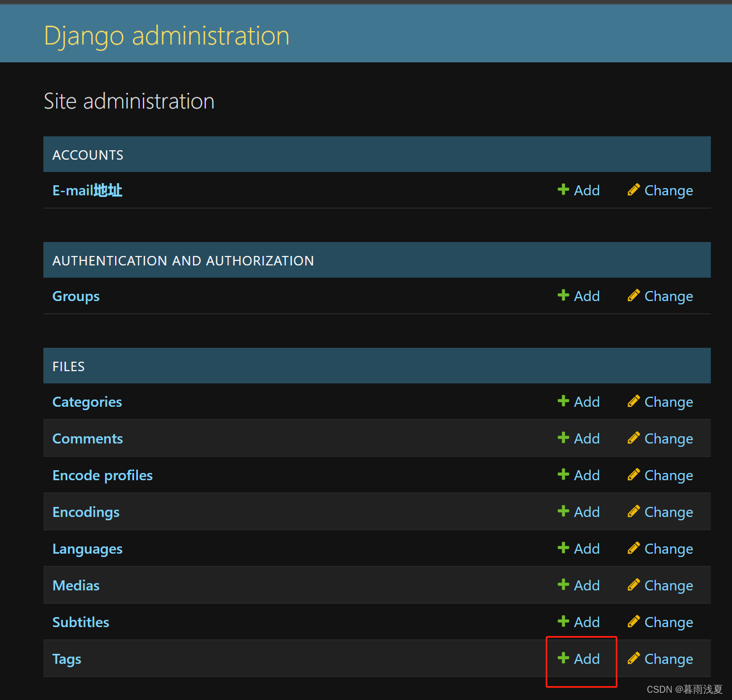This screenshot has height=700, width=732.
Task: Click the plus icon for Encode profiles
Action: point(563,475)
